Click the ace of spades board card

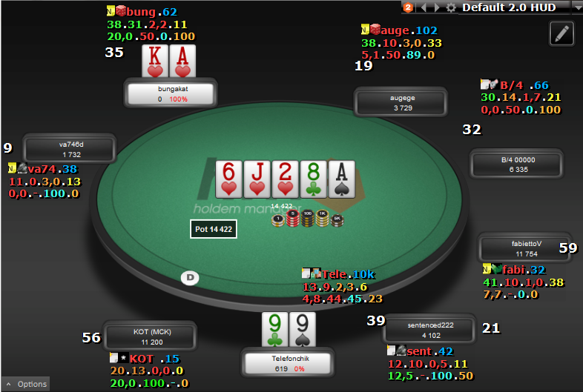[342, 179]
